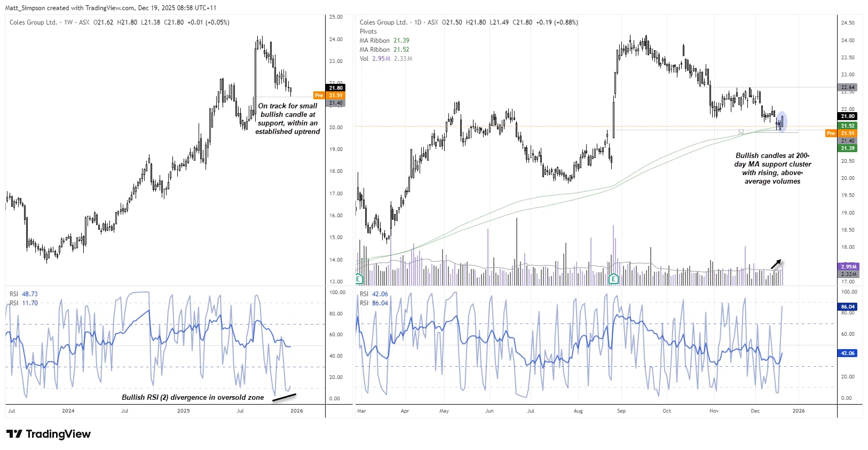
Task: Click the Jun label on daily time axis
Action: point(490,410)
